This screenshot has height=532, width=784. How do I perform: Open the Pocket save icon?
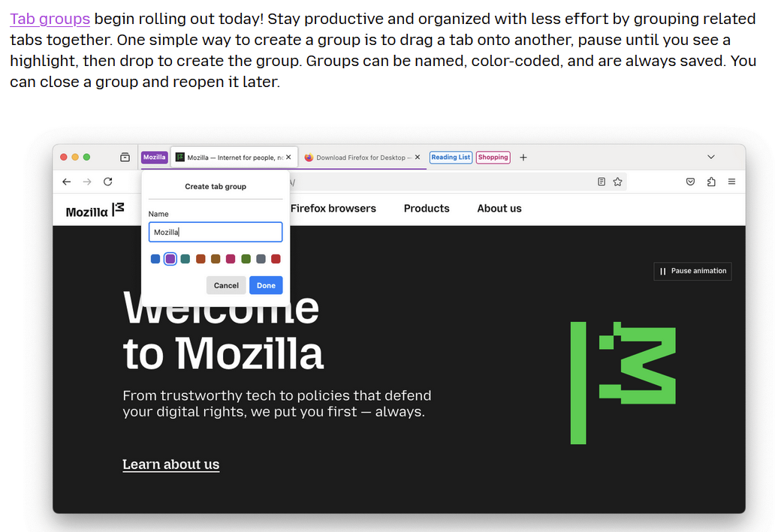(690, 182)
